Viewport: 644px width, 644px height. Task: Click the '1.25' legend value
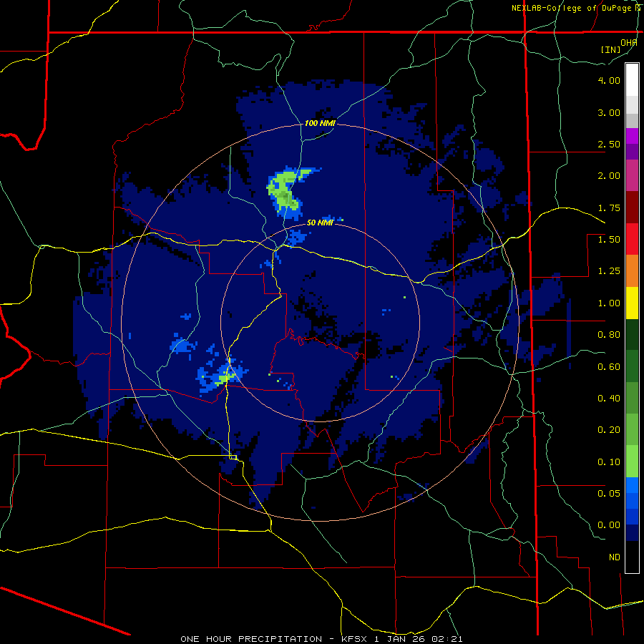[609, 271]
